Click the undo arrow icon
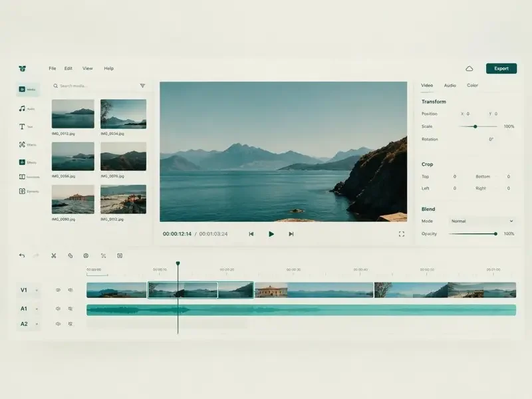 pos(22,255)
